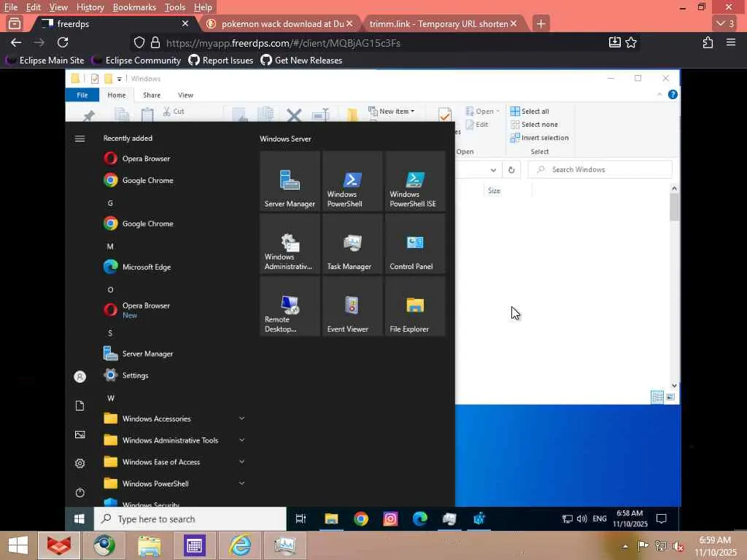Viewport: 747px width, 560px height.
Task: Launch the Task Manager tile
Action: [x=352, y=244]
